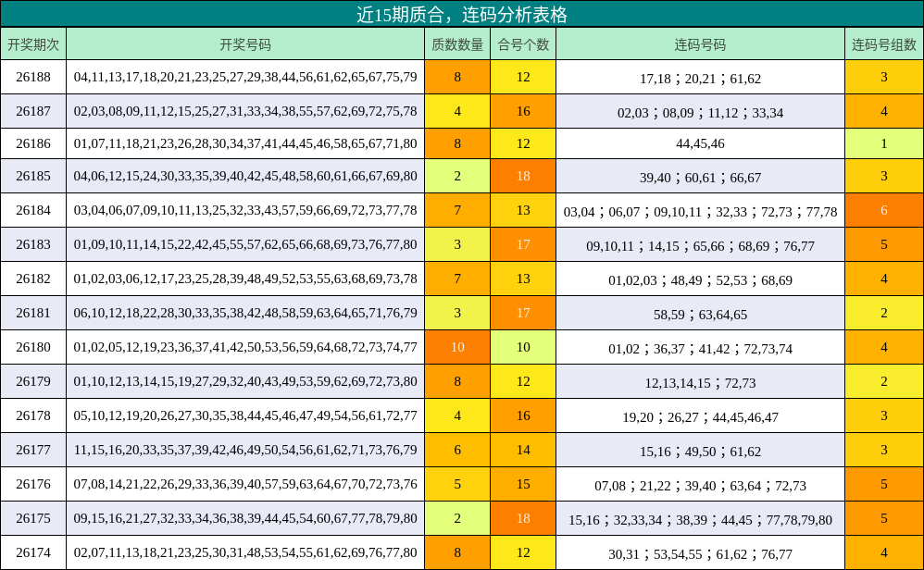
Task: Click group count 4 in row 26174
Action: click(x=884, y=551)
